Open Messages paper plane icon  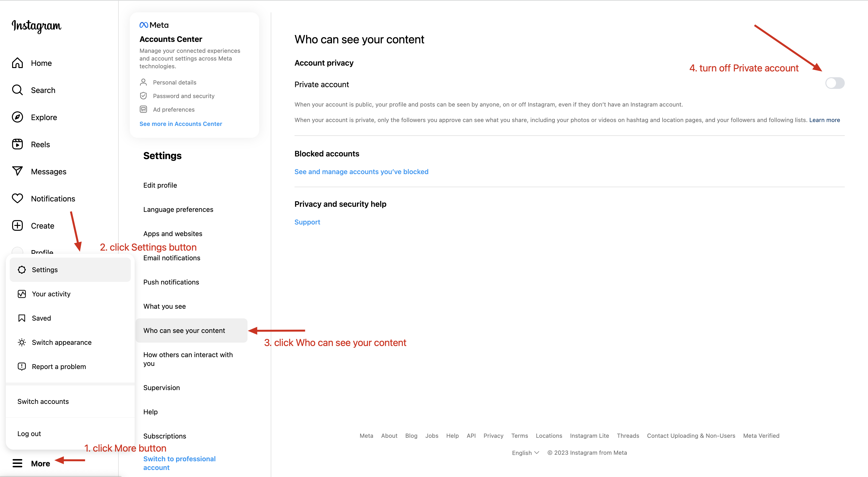(17, 171)
